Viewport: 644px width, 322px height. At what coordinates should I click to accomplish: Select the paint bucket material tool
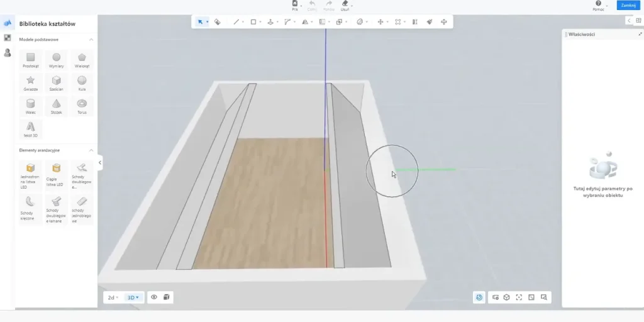217,22
